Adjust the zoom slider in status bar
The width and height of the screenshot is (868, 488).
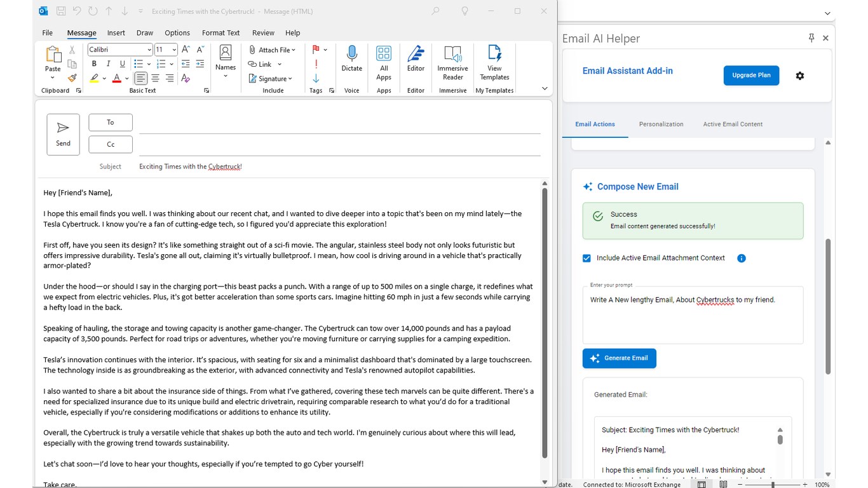[773, 484]
